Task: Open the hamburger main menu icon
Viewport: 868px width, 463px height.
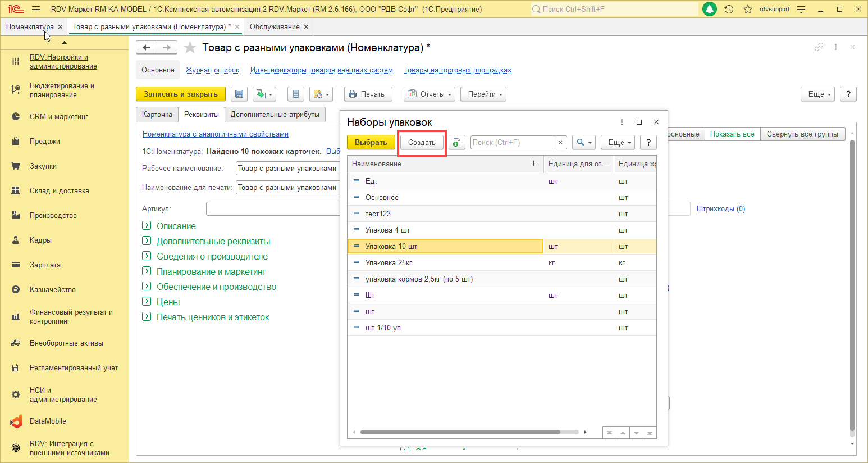Action: pos(36,10)
